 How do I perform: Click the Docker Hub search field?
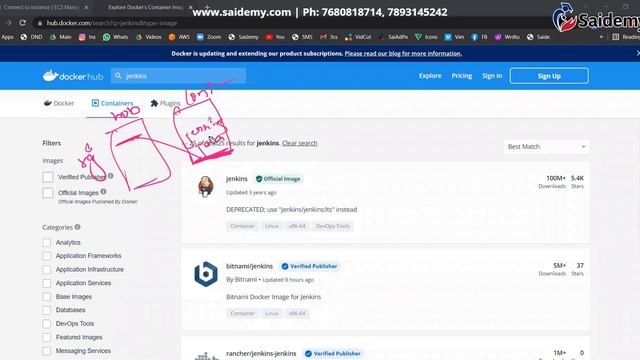point(178,76)
